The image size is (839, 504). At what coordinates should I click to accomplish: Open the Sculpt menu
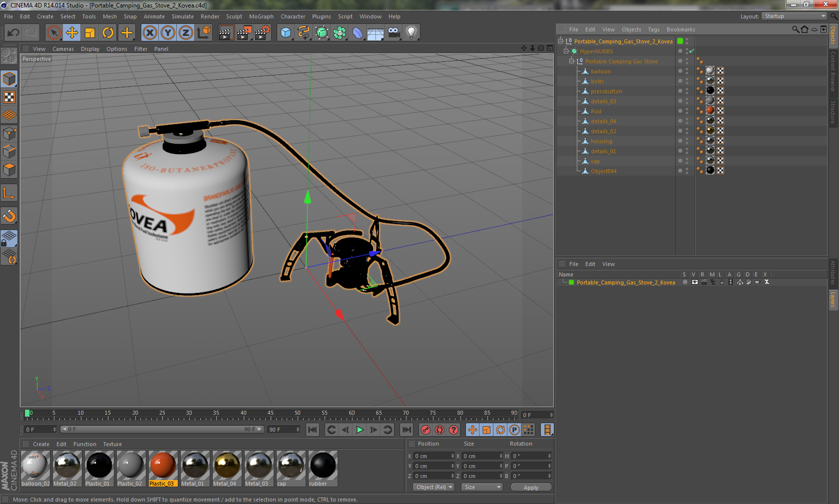(234, 16)
